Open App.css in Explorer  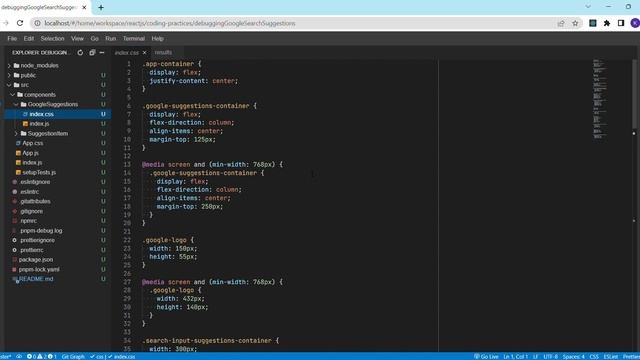tap(33, 143)
